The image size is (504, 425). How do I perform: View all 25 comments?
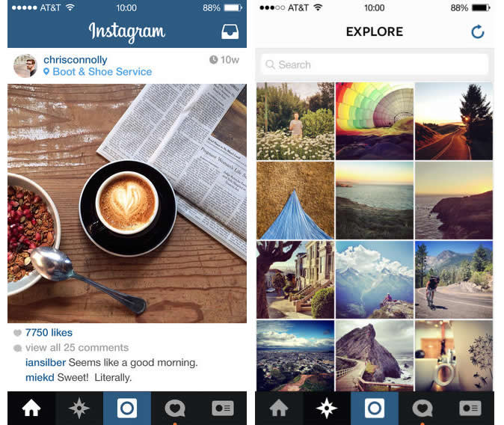tap(77, 347)
